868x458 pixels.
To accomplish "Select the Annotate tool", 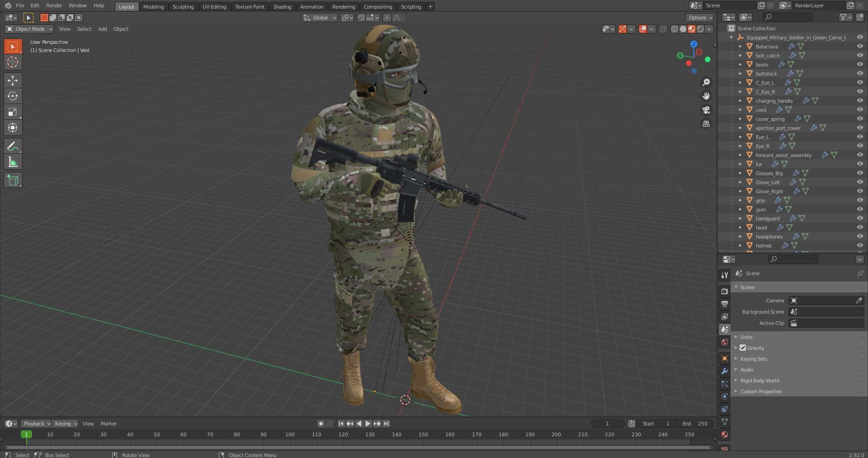I will (x=13, y=146).
